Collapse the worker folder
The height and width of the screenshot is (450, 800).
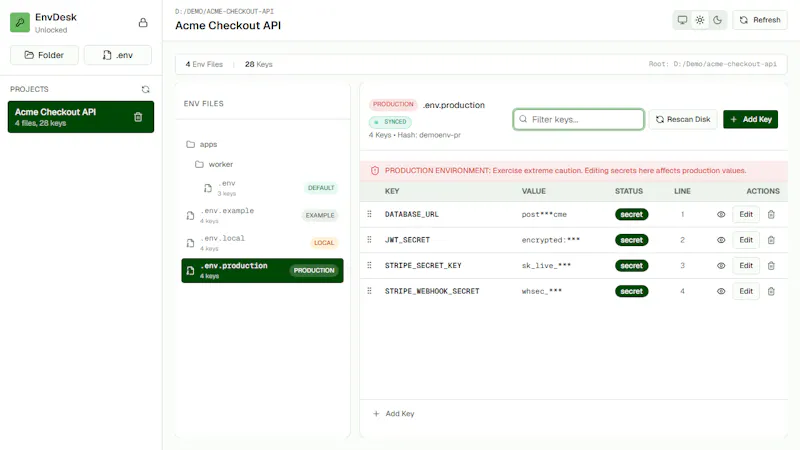pyautogui.click(x=214, y=164)
